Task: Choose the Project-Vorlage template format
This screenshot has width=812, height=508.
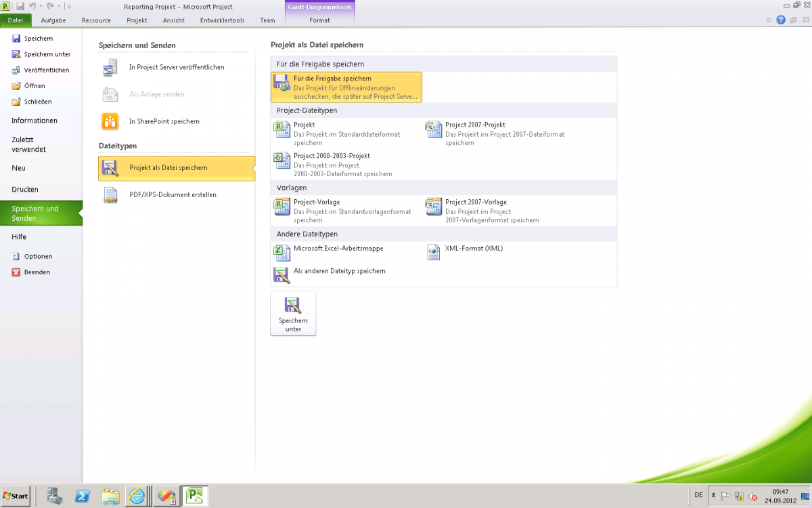Action: [x=346, y=211]
